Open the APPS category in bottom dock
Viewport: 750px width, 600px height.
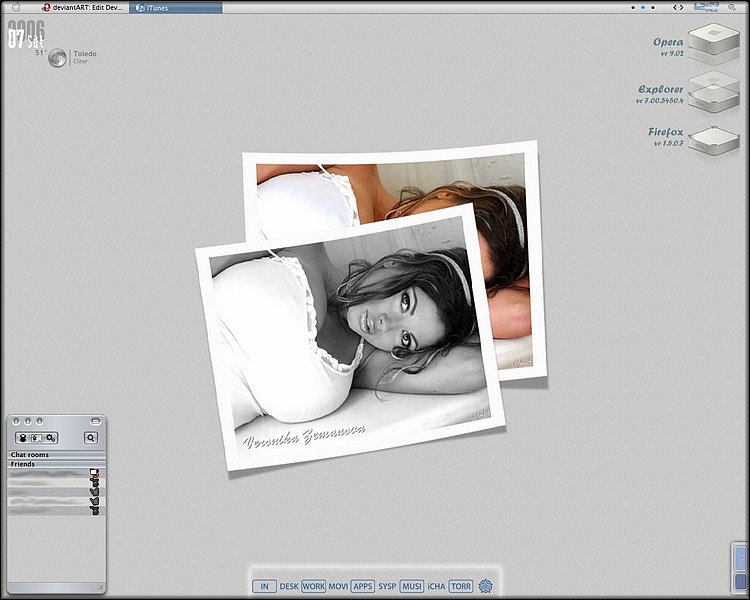coord(363,587)
